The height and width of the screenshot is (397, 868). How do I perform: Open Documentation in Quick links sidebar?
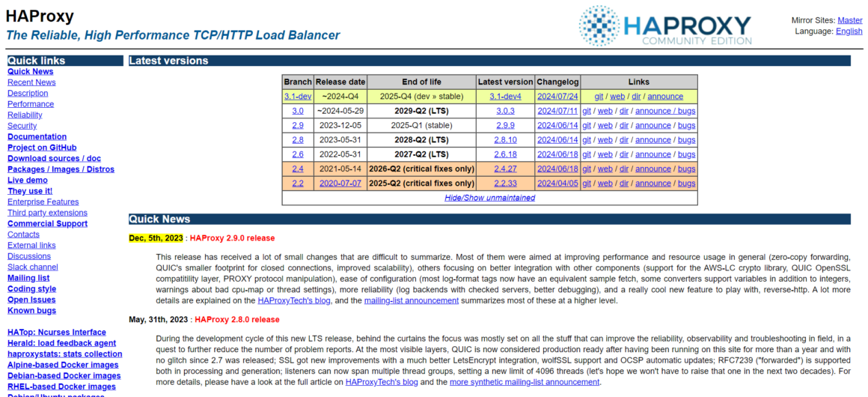[37, 137]
